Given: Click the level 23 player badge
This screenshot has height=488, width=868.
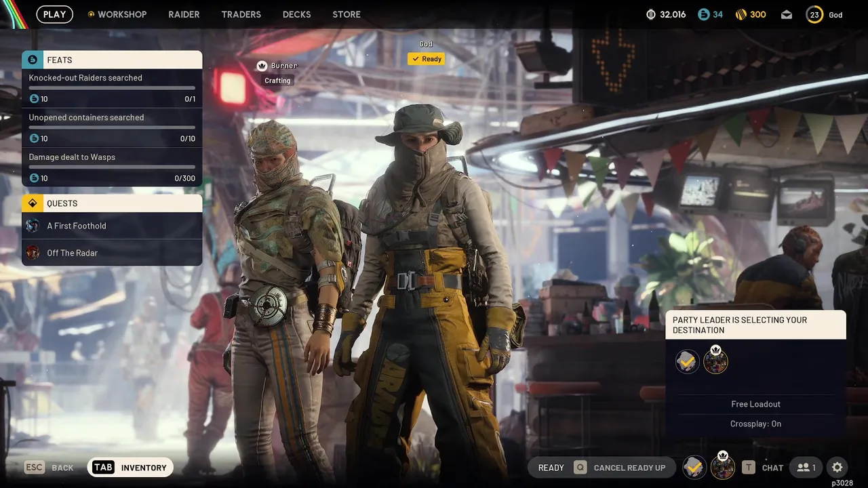Looking at the screenshot, I should click(x=814, y=14).
